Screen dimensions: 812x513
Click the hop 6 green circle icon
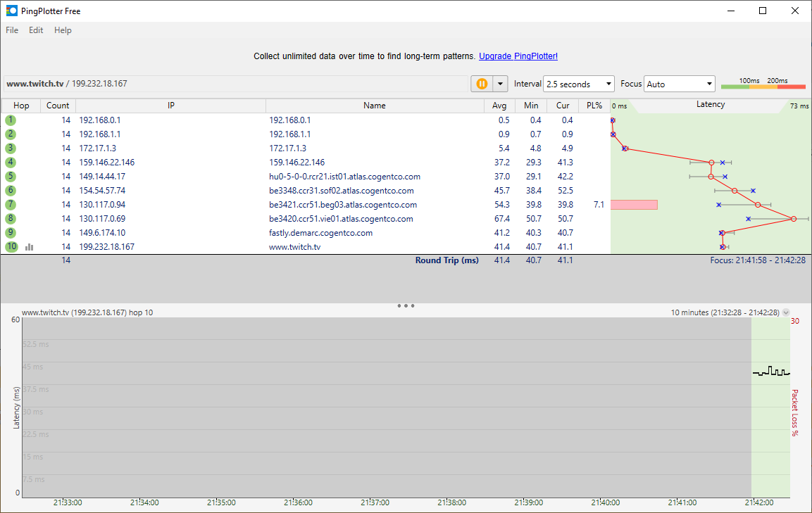11,191
